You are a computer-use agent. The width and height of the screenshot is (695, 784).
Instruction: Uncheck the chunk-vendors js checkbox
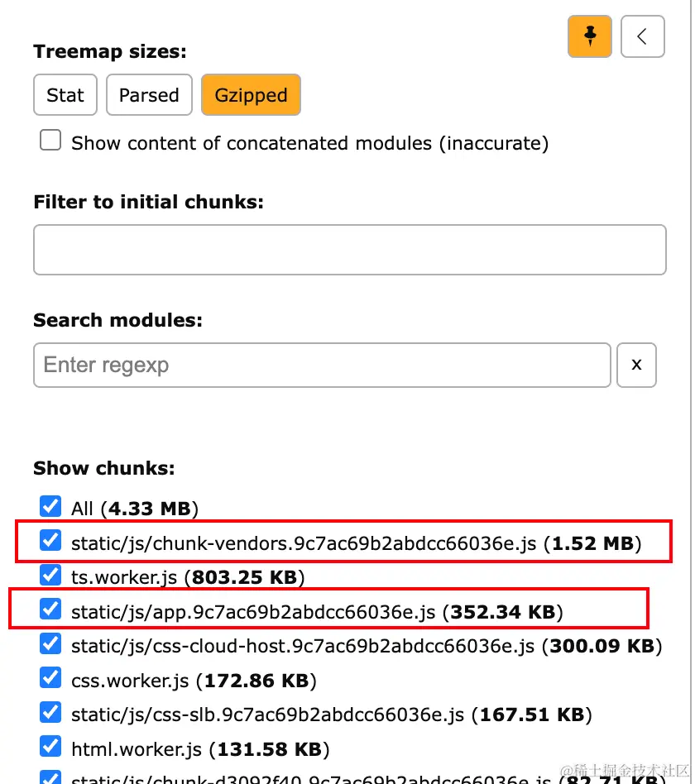pyautogui.click(x=50, y=541)
